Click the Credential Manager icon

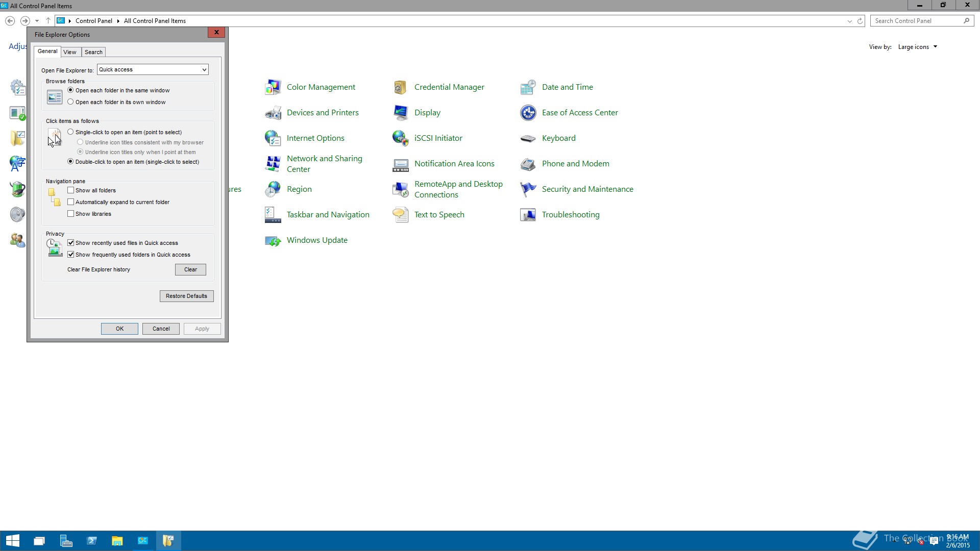pyautogui.click(x=401, y=87)
